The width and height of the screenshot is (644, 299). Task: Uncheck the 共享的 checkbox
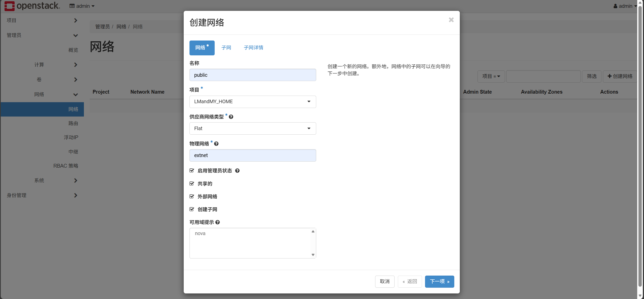[x=192, y=183]
